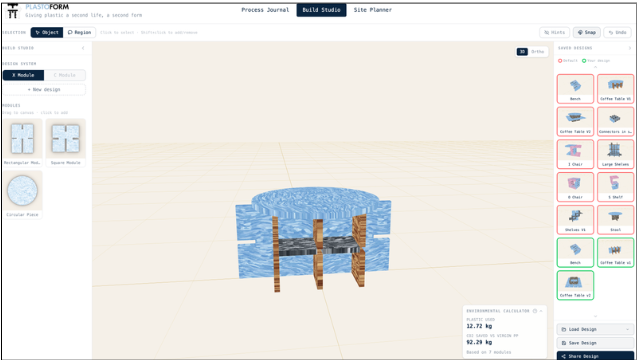
Task: Click the Save Design button
Action: [595, 343]
